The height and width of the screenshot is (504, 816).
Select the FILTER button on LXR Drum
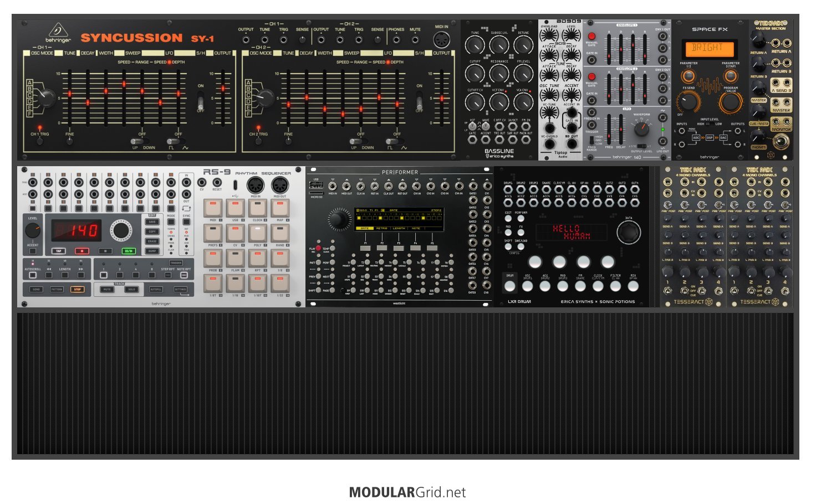tap(615, 286)
